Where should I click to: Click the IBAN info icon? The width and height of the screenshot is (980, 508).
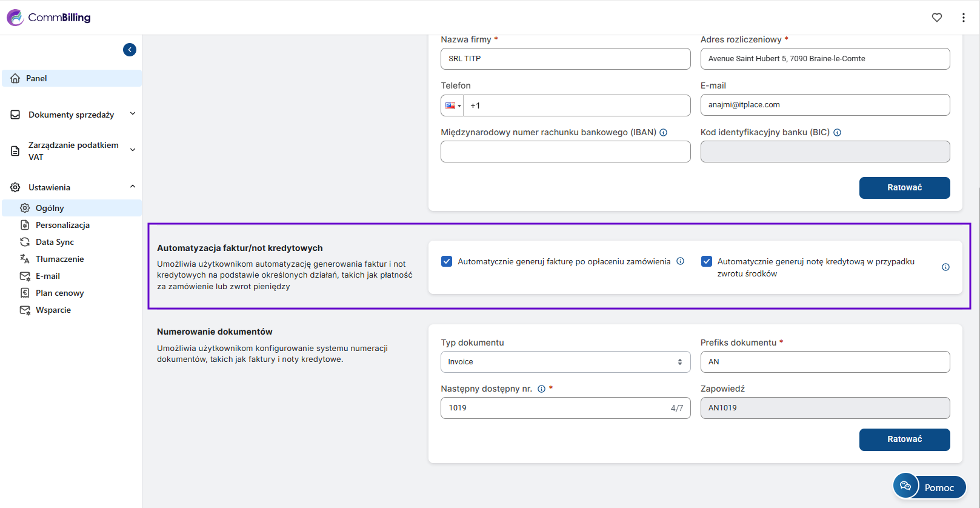(x=664, y=133)
